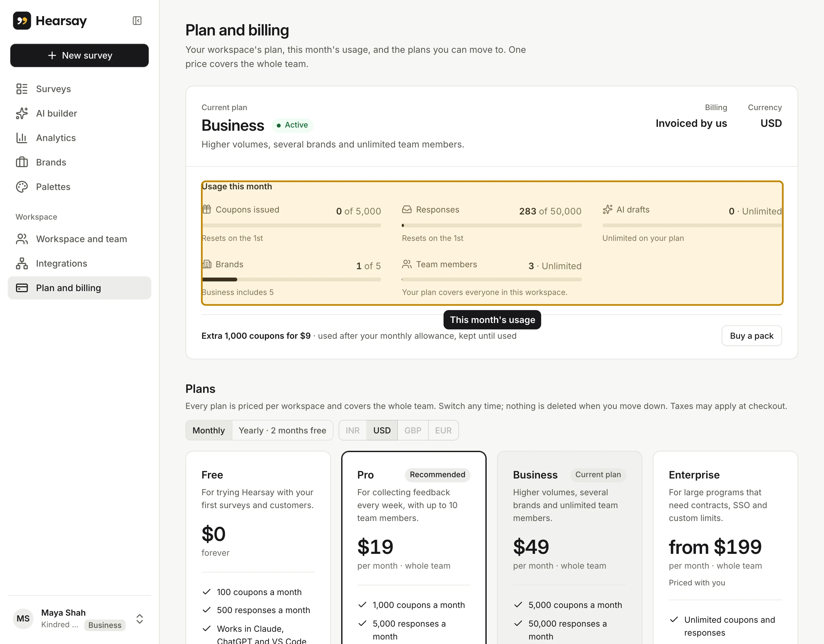Screen dimensions: 824x644
Task: Open Integrations page
Action: [79, 263]
